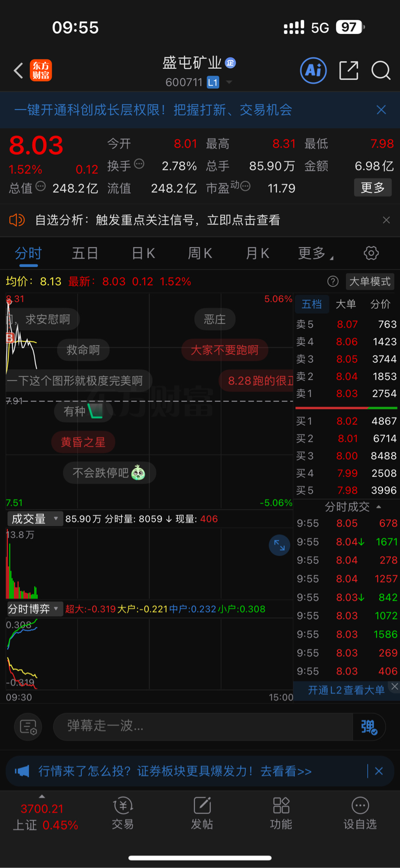Tap the help question mark icon

tap(333, 282)
